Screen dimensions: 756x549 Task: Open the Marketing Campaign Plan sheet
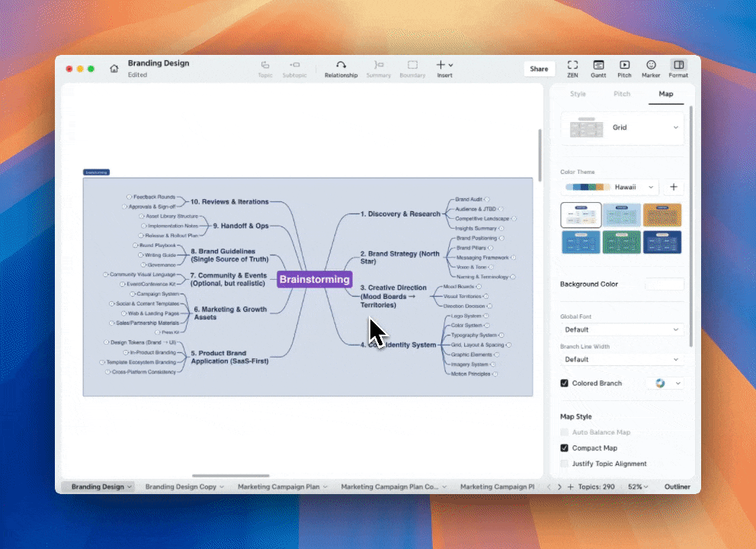coord(279,486)
